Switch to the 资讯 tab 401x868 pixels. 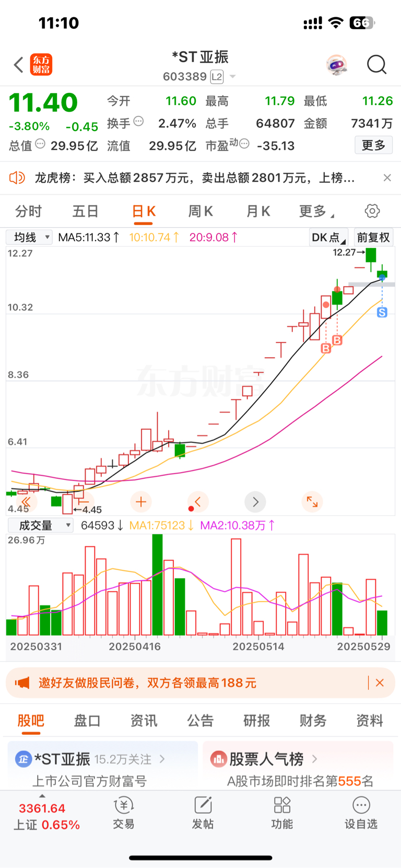pyautogui.click(x=144, y=721)
